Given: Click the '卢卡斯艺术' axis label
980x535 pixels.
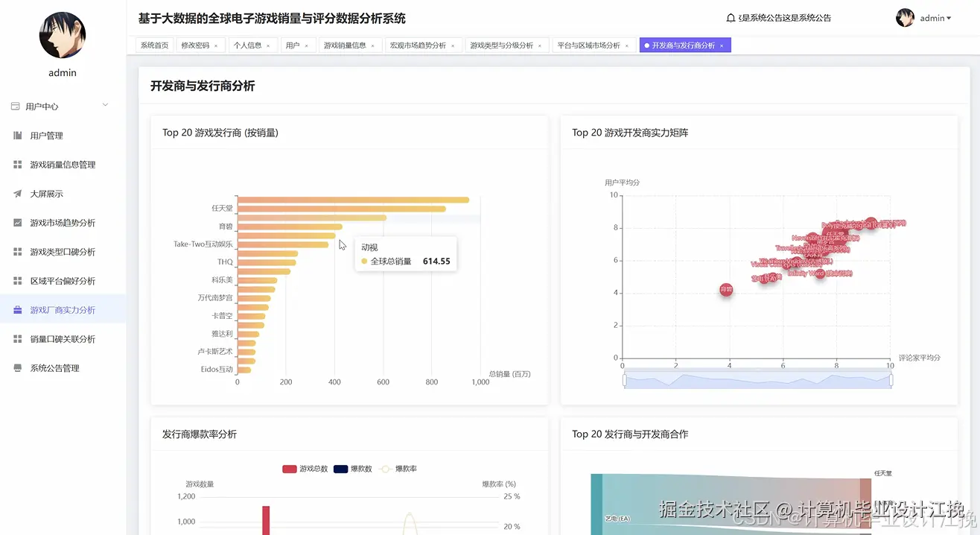Looking at the screenshot, I should click(215, 352).
